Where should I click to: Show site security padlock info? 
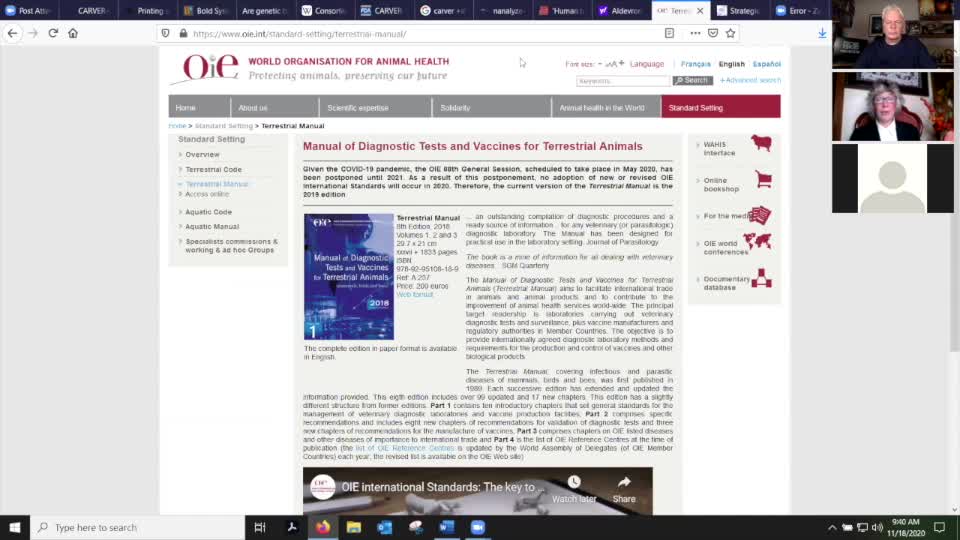click(183, 34)
